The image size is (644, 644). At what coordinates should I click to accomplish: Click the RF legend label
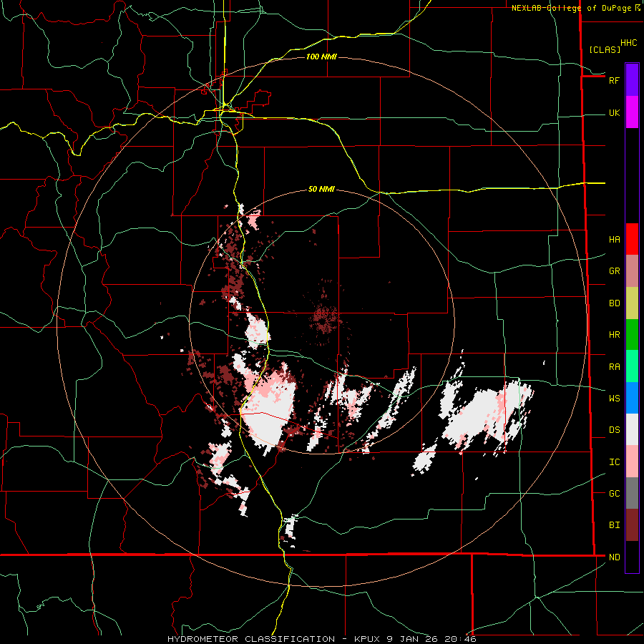point(614,80)
